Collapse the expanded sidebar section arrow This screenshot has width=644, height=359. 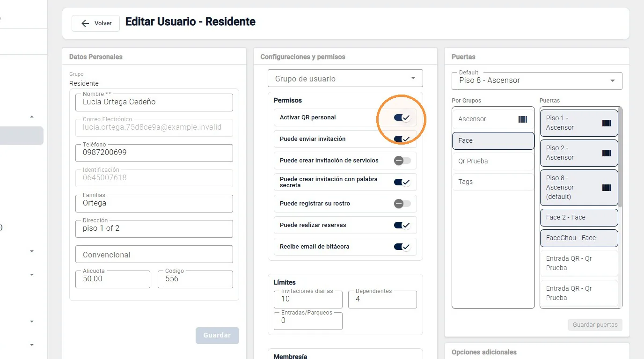click(32, 117)
